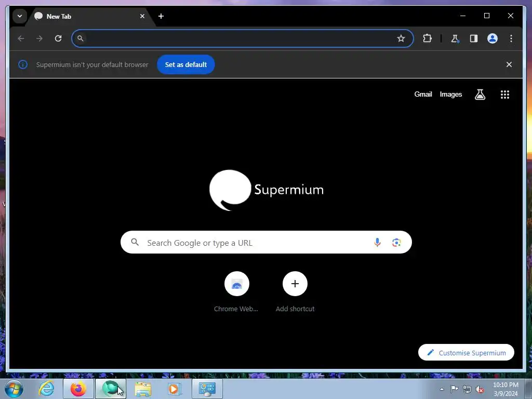This screenshot has height=399, width=532.
Task: Open the network tray icon
Action: [x=467, y=389]
